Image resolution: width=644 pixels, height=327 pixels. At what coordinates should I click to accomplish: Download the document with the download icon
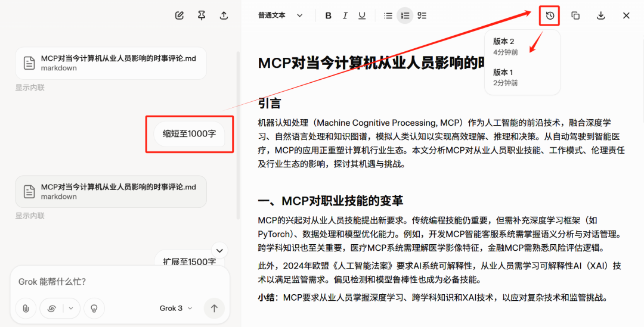[601, 16]
